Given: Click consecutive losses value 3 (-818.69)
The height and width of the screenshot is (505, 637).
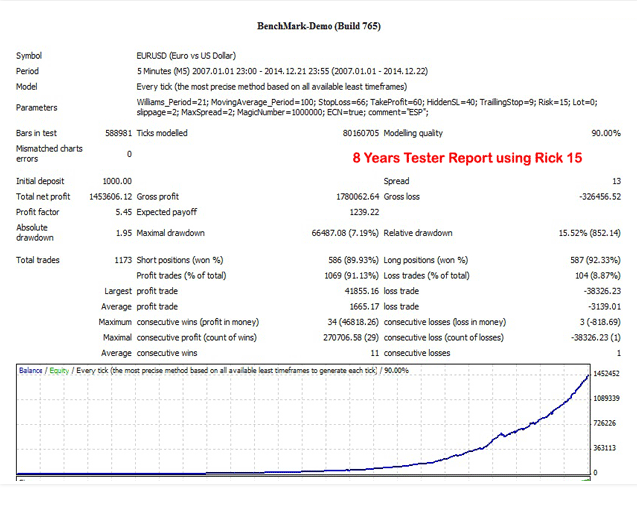Looking at the screenshot, I should click(x=600, y=322).
